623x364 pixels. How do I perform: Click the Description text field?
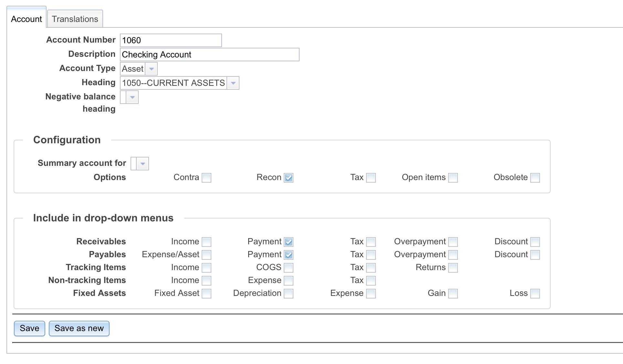(x=209, y=55)
